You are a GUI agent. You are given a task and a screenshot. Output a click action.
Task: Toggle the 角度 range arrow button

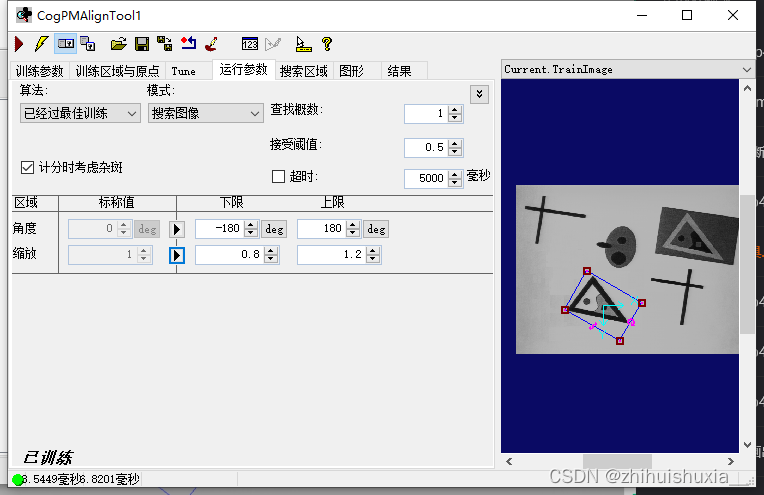point(177,229)
